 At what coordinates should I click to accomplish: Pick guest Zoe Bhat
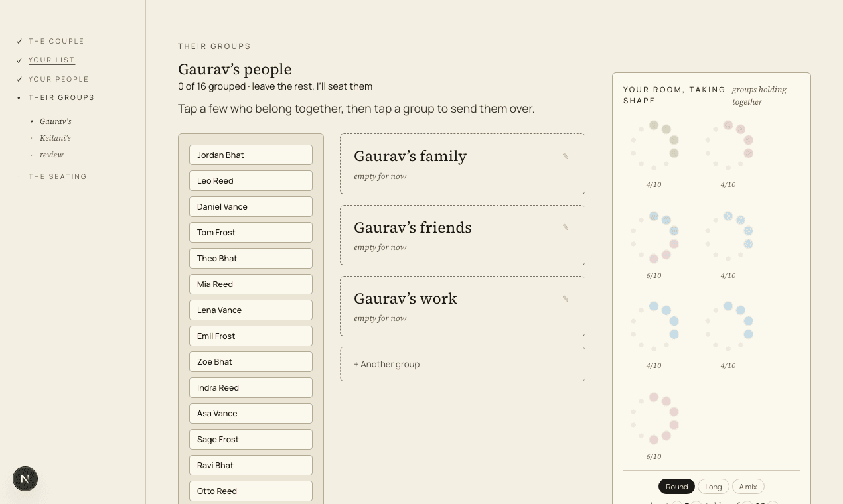pyautogui.click(x=251, y=362)
